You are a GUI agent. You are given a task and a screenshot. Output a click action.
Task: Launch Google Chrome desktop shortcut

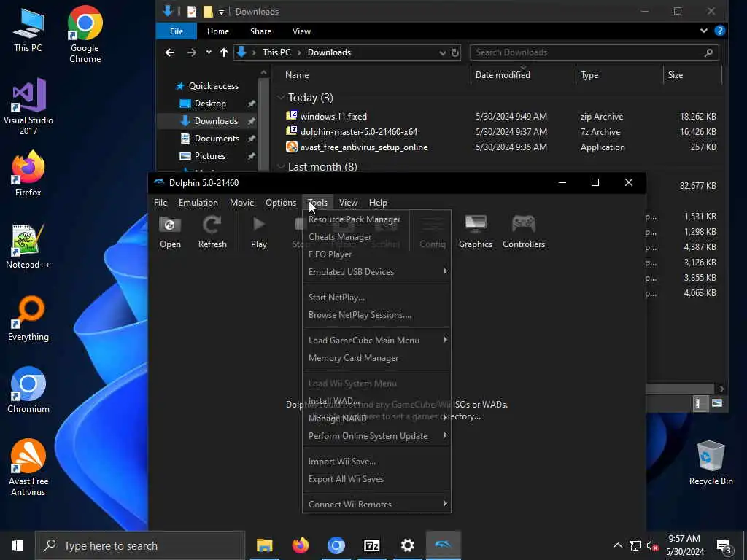click(x=85, y=34)
